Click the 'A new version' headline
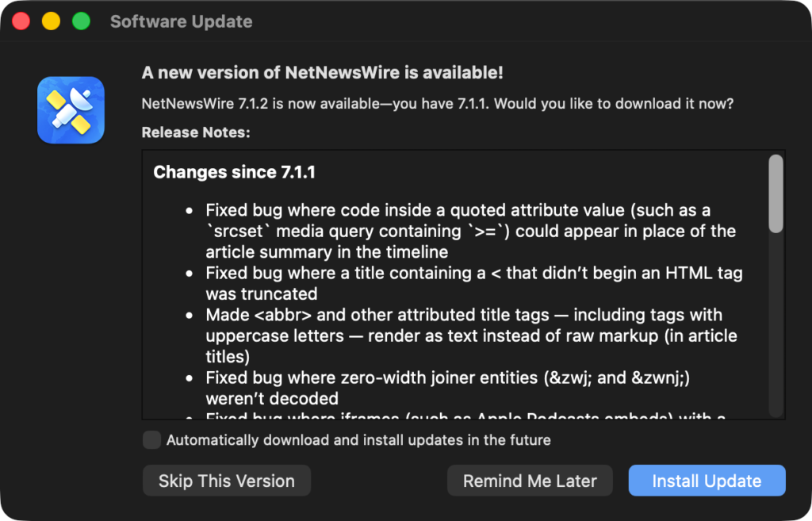 (323, 72)
